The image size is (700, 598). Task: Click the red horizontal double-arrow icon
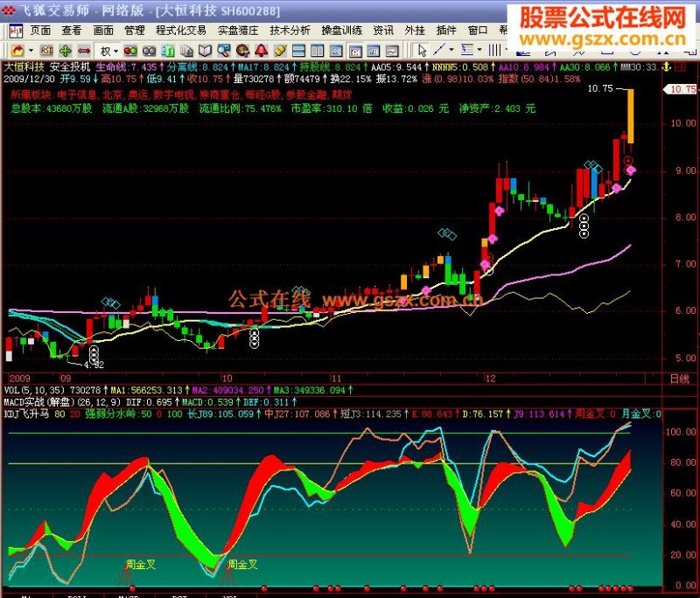tap(84, 51)
